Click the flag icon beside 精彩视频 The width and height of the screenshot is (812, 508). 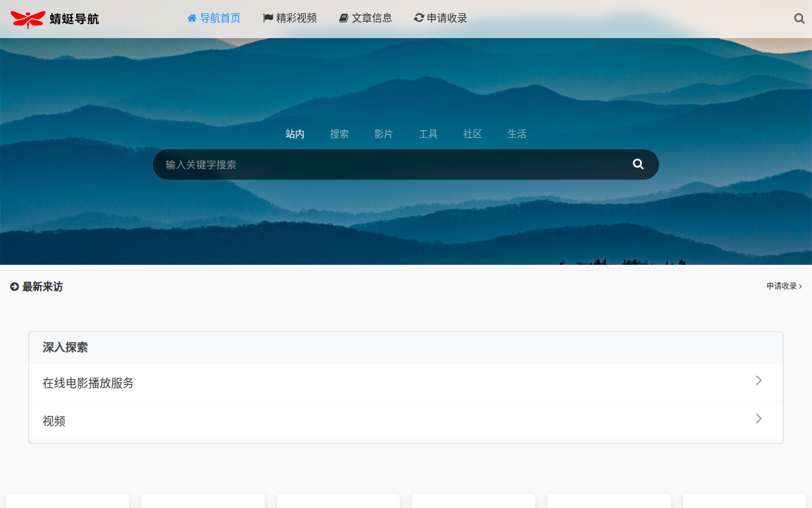(268, 18)
